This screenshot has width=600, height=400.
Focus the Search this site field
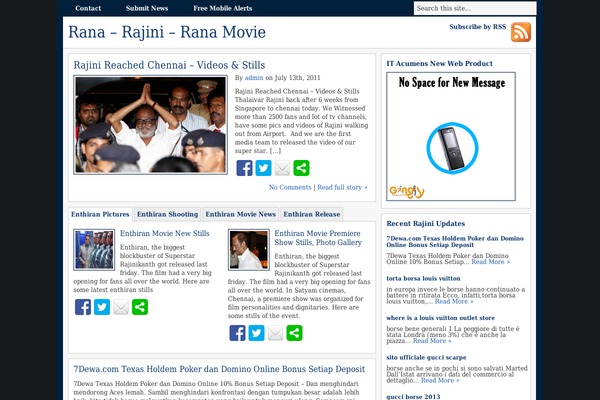coord(474,8)
